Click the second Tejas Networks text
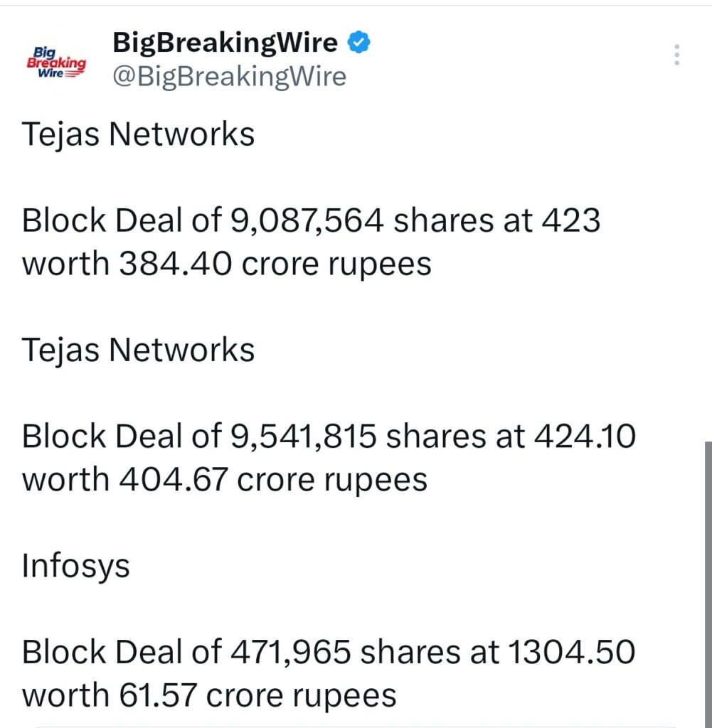 coord(139,349)
